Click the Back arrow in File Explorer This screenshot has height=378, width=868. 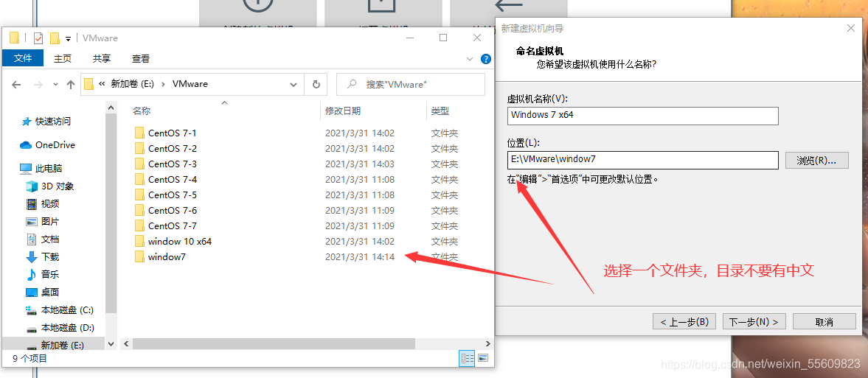[16, 85]
